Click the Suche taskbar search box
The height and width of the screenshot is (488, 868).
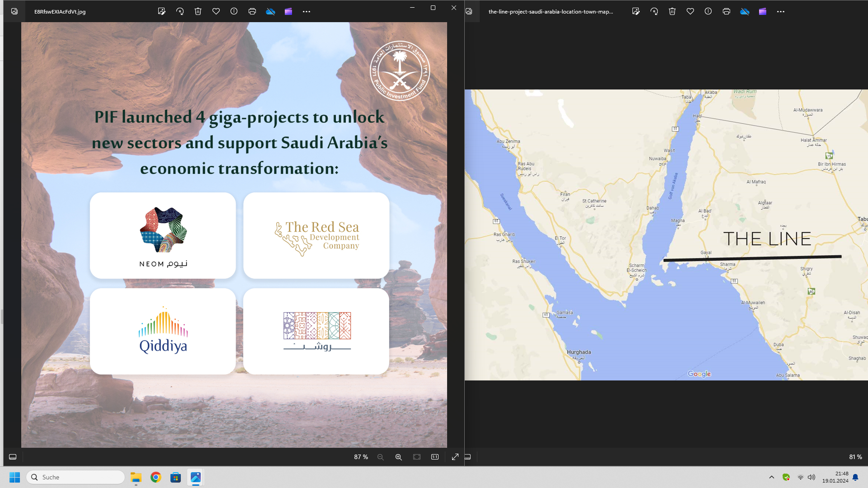(x=75, y=477)
